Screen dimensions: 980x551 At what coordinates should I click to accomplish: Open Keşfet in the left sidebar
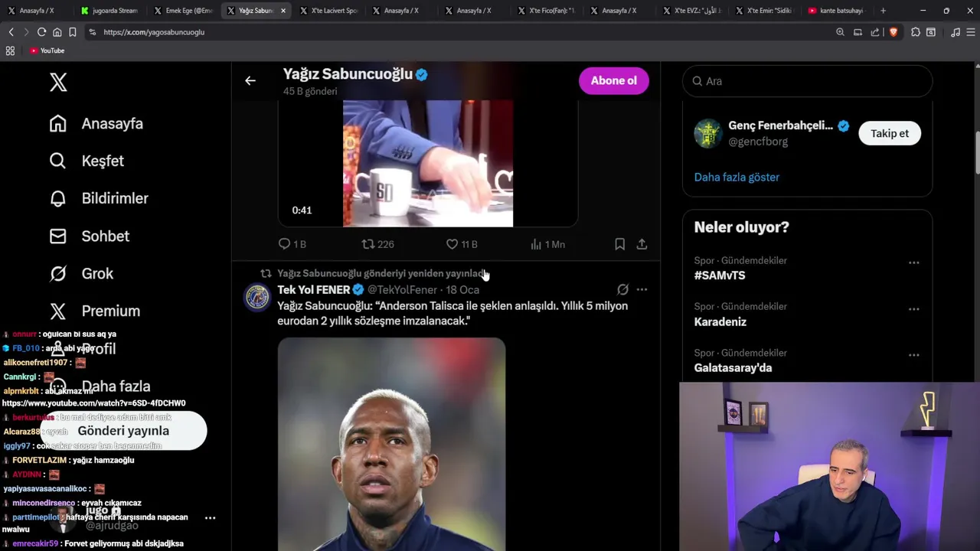pyautogui.click(x=87, y=161)
